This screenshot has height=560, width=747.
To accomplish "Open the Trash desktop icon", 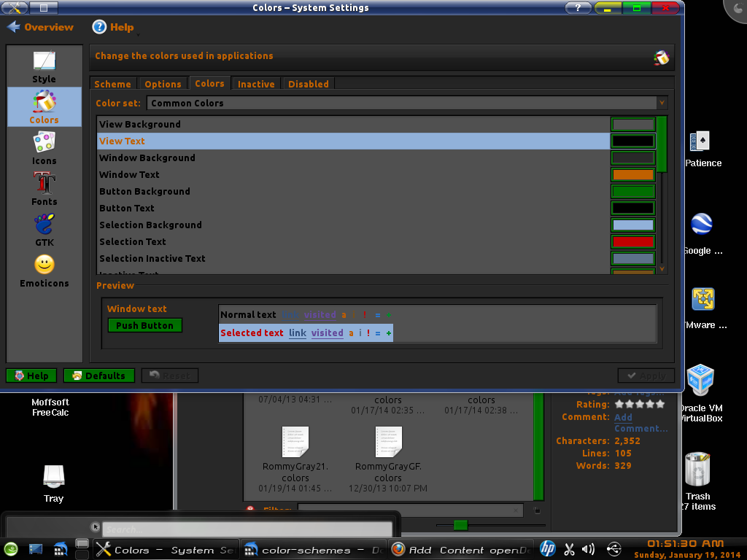I will coord(697,481).
